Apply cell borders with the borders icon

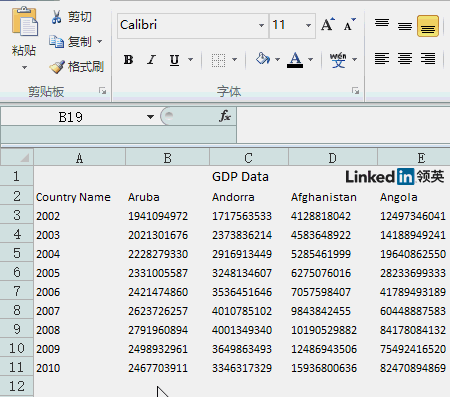click(x=218, y=60)
